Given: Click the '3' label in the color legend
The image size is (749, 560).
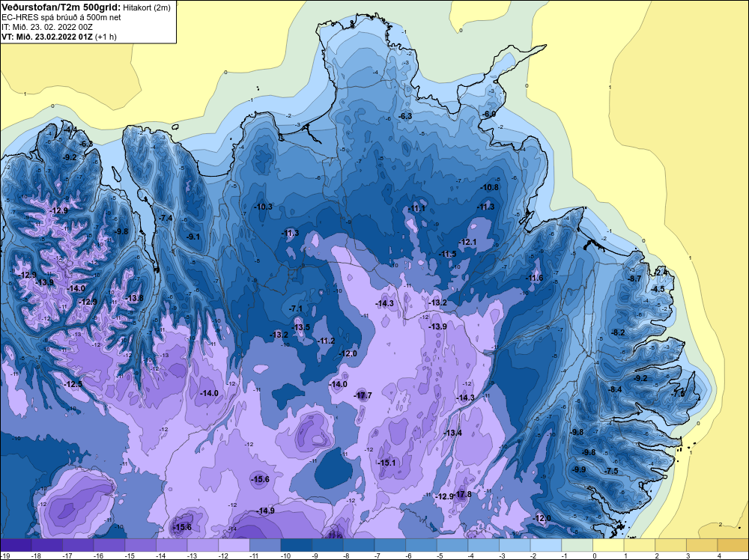Looking at the screenshot, I should pos(688,556).
